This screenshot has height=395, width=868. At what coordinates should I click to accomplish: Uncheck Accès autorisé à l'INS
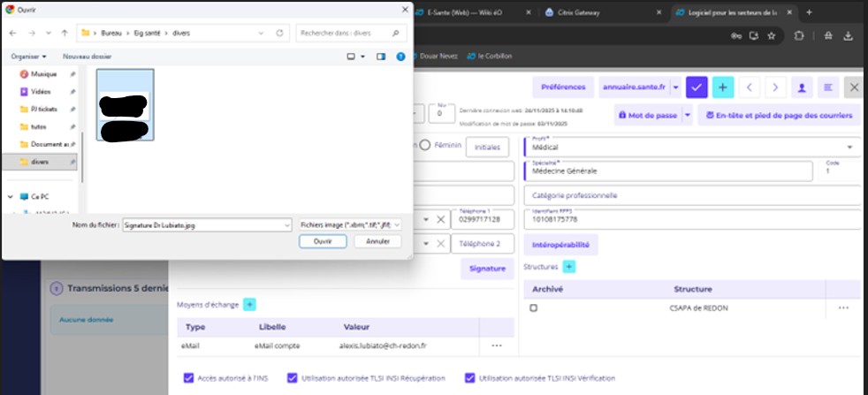tap(188, 378)
